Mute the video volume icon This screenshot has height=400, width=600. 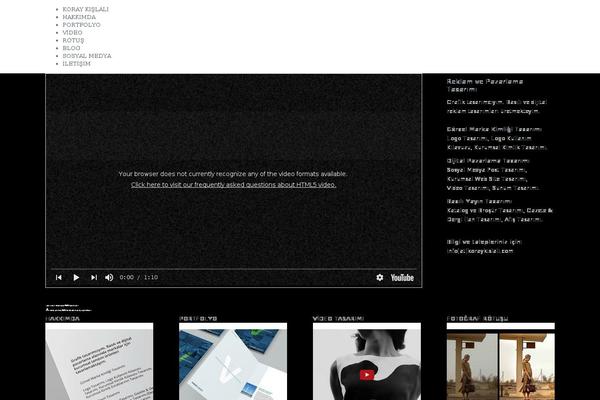click(x=109, y=277)
